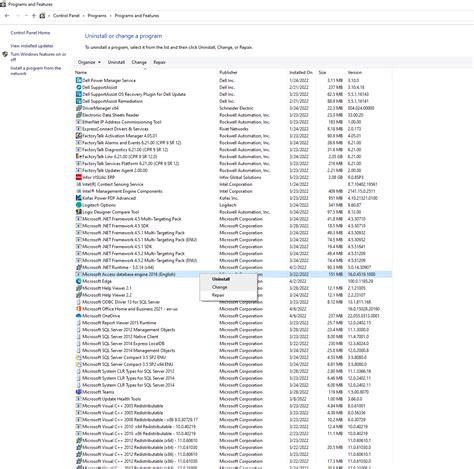Click the Control Panel icon in address bar

point(42,16)
